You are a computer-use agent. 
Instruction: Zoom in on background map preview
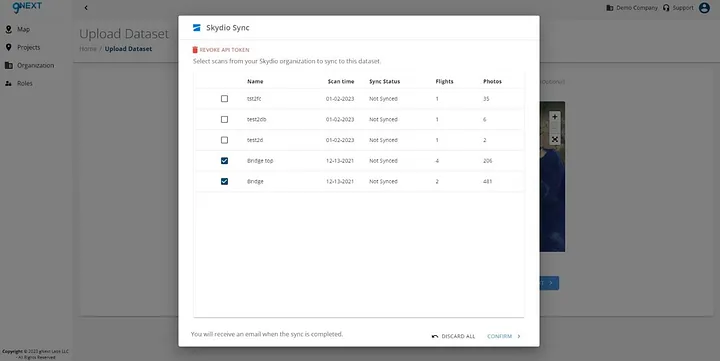(x=555, y=117)
